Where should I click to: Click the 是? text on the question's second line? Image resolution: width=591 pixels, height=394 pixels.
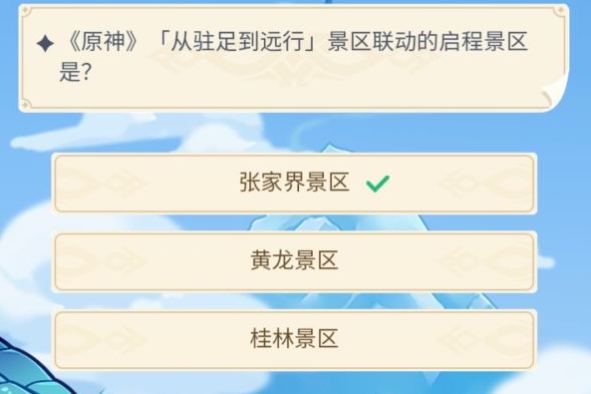pos(75,72)
